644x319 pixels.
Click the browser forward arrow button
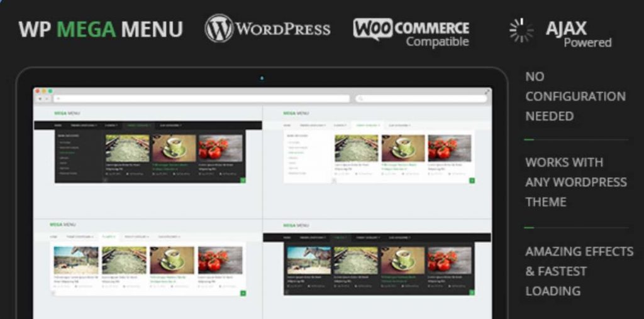(x=47, y=99)
